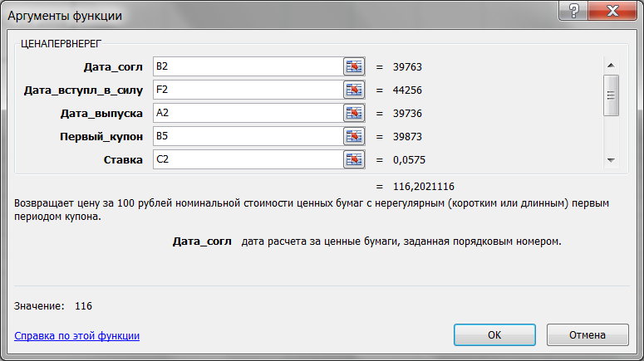Viewport: 644px width, 361px height.
Task: Click the arguments list scroll down arrow
Action: coord(611,160)
